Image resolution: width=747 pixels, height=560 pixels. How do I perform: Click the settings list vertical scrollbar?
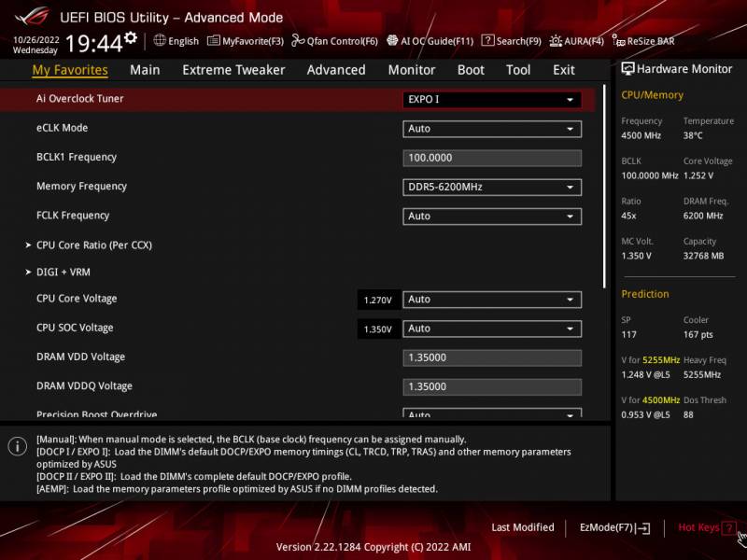click(604, 186)
